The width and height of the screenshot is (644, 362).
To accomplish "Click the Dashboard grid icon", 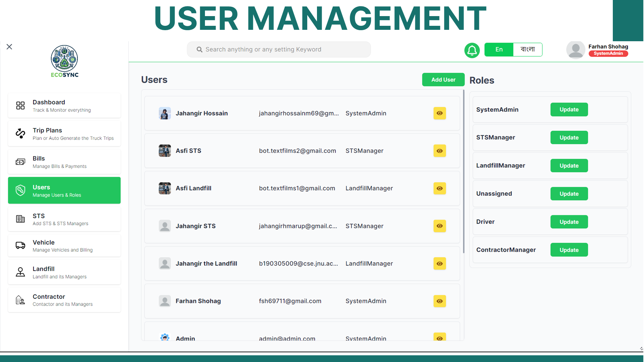I will [x=20, y=106].
